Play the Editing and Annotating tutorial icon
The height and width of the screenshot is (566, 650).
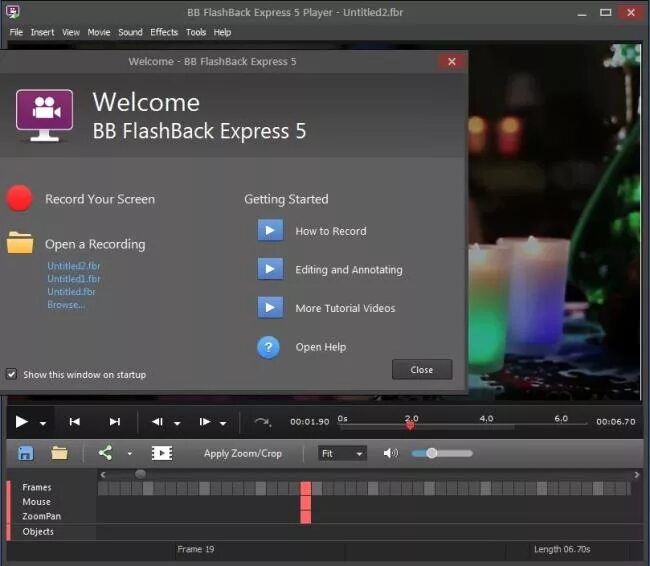click(270, 269)
